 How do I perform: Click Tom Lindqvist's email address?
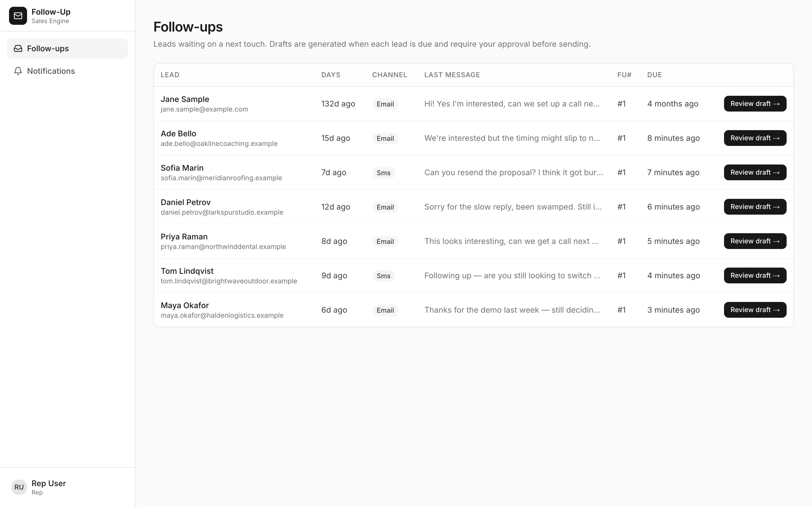click(229, 281)
